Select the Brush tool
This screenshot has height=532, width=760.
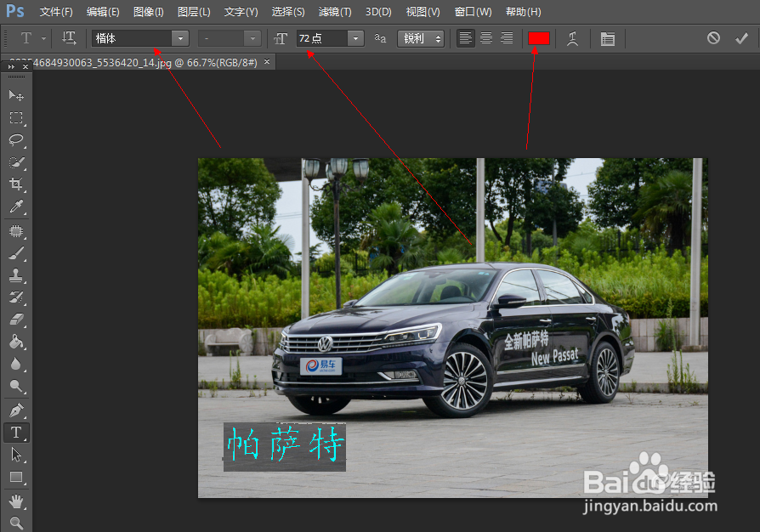16,253
